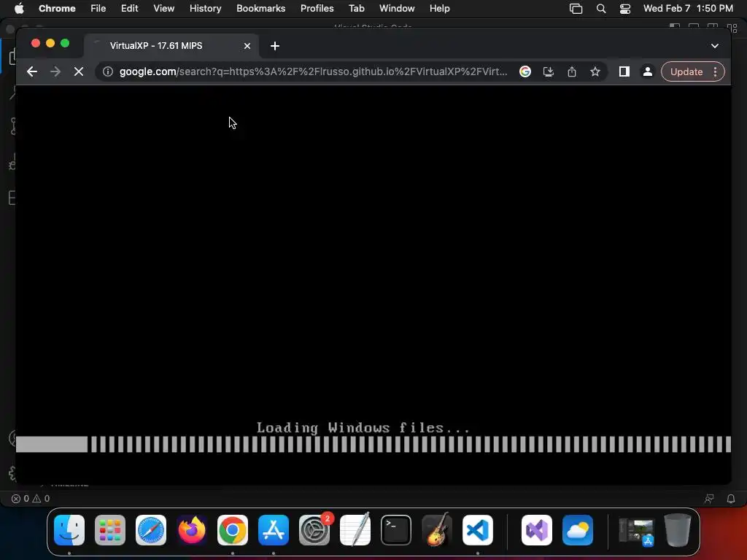Open Control Center in the menu bar
This screenshot has height=560, width=747.
(625, 8)
